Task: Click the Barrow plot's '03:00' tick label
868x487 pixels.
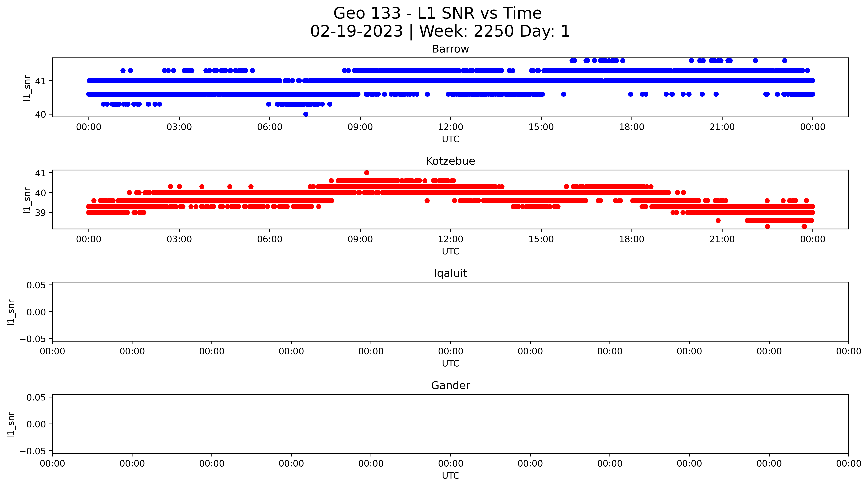Action: tap(179, 127)
